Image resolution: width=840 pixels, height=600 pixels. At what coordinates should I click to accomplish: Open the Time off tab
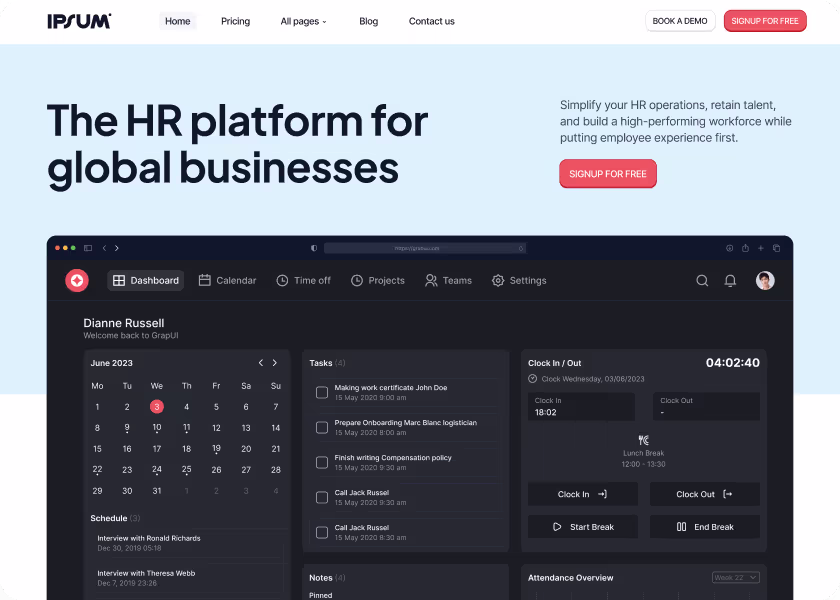coord(303,280)
